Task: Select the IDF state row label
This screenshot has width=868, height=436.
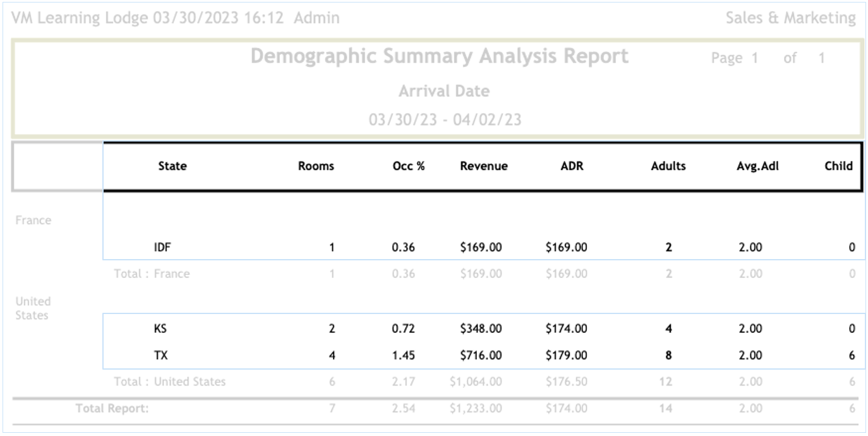Action: tap(162, 247)
